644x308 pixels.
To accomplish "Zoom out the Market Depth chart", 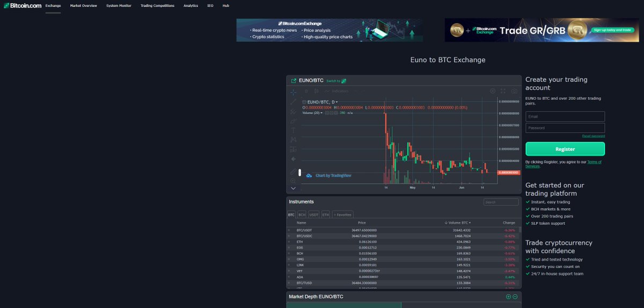I will tap(515, 297).
